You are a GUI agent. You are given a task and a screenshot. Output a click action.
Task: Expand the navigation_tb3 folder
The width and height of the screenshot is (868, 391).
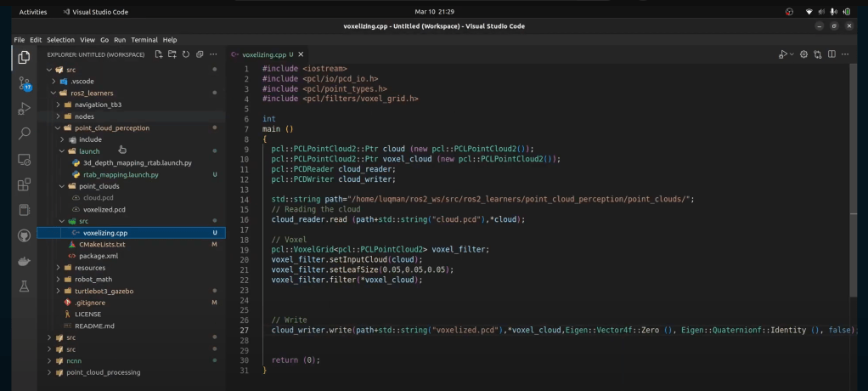click(x=98, y=105)
